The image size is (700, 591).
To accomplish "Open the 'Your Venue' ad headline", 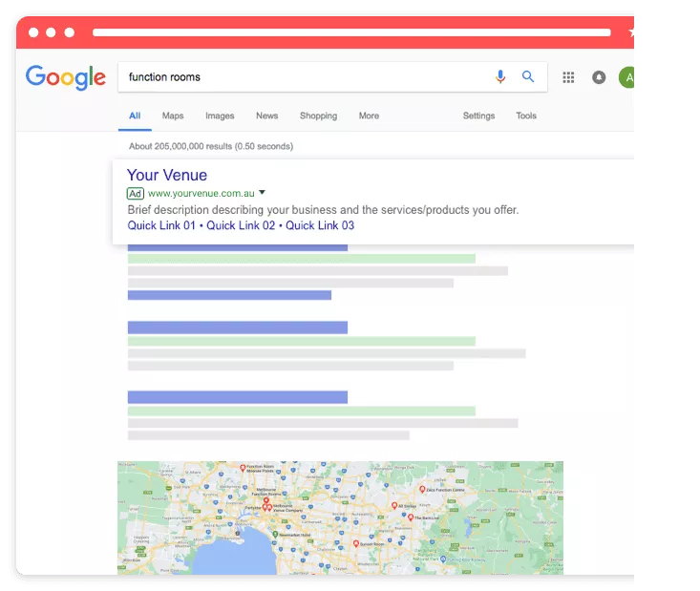I will point(167,175).
